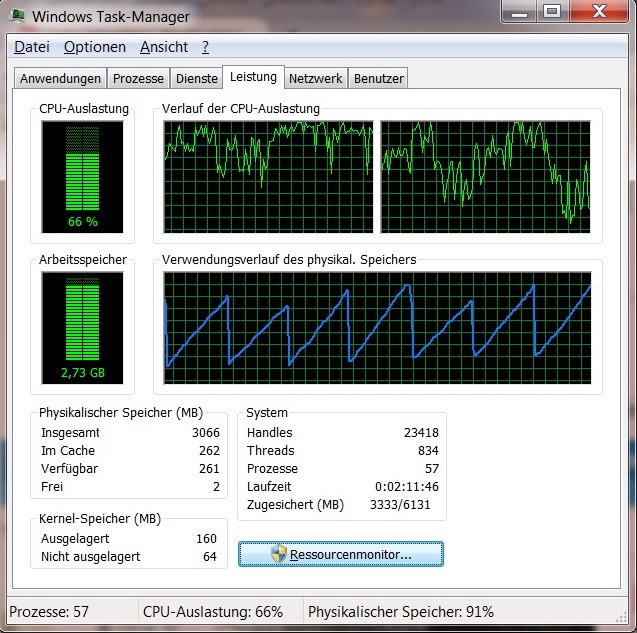Click the Frei value 2
This screenshot has height=633, width=637.
point(216,487)
